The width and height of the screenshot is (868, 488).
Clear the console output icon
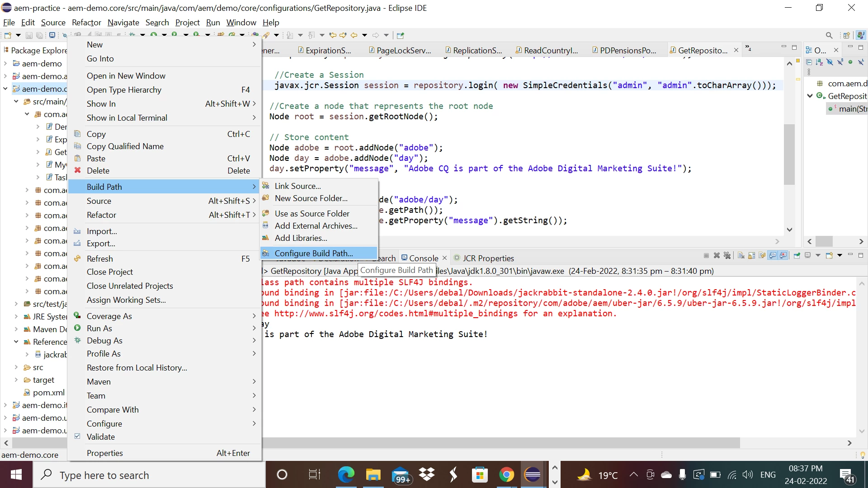[x=741, y=256]
